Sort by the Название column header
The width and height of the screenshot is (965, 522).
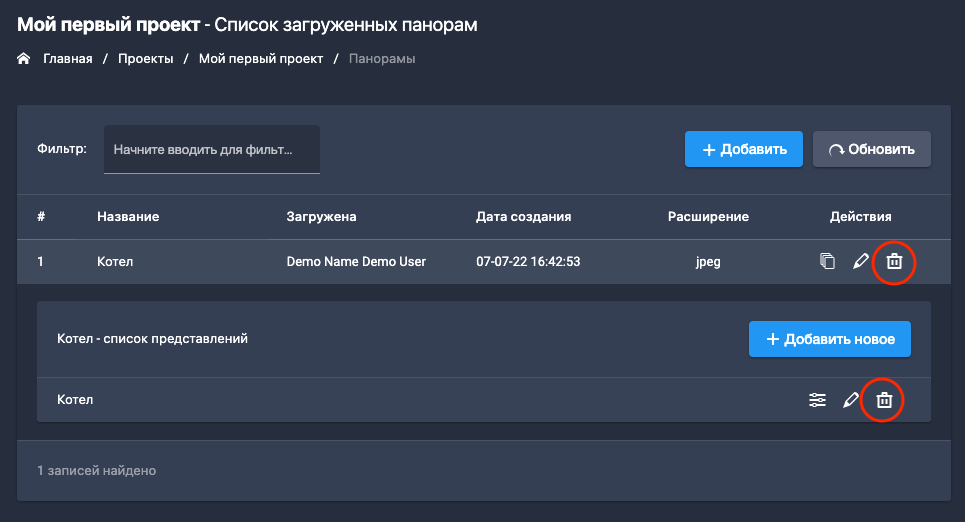[128, 216]
